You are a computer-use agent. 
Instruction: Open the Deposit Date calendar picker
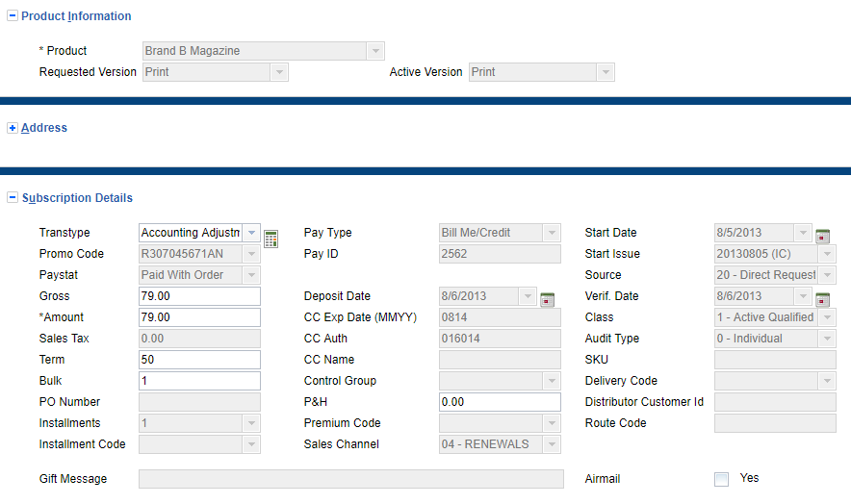(x=547, y=300)
